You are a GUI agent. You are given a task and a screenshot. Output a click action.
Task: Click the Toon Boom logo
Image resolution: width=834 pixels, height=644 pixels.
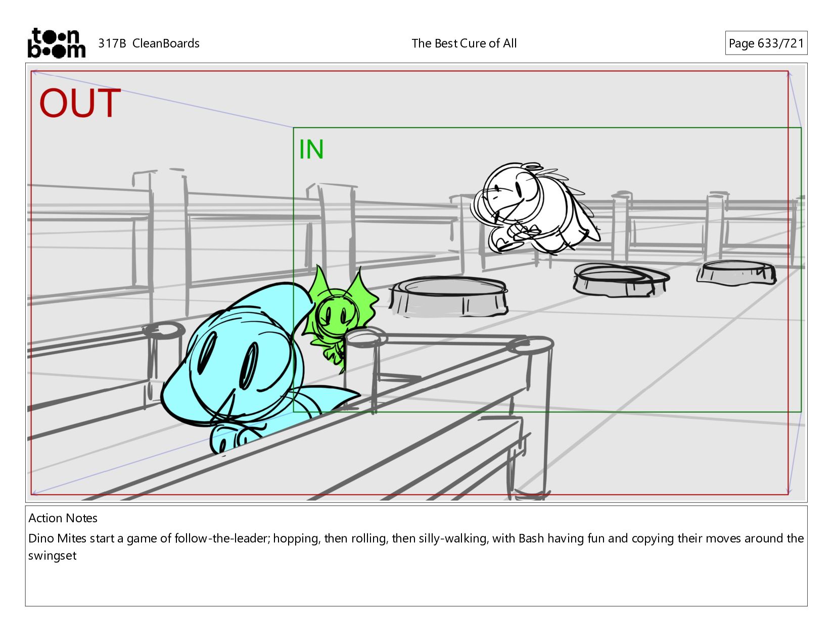pos(56,43)
